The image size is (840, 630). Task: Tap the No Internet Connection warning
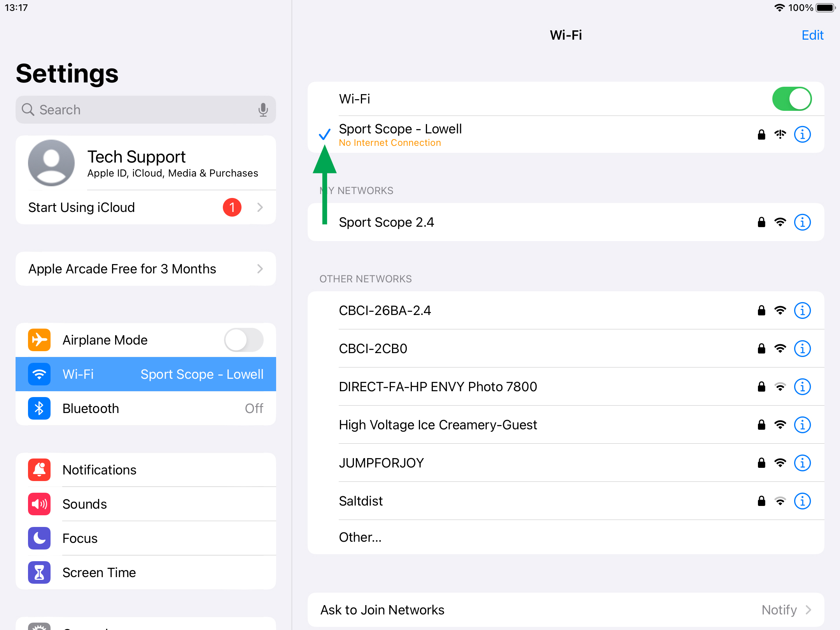(390, 143)
